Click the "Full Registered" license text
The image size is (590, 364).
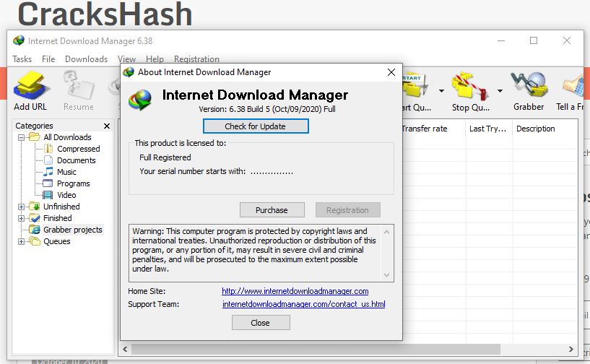165,157
